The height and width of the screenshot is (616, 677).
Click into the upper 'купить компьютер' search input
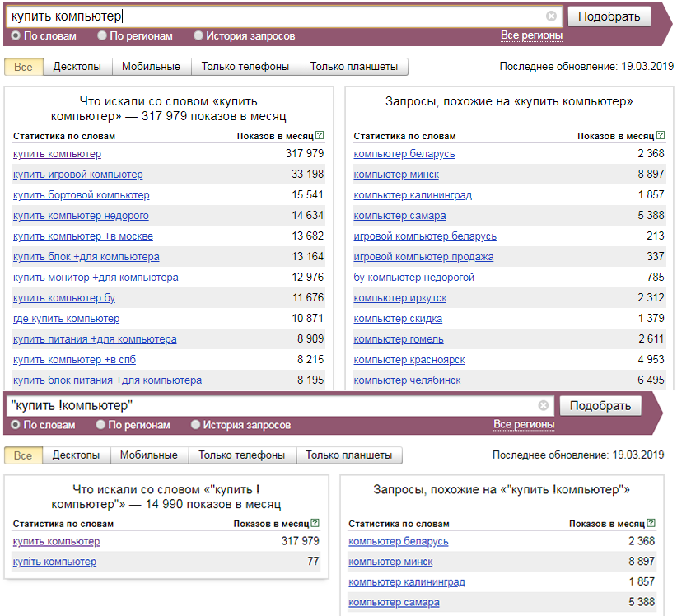click(272, 16)
